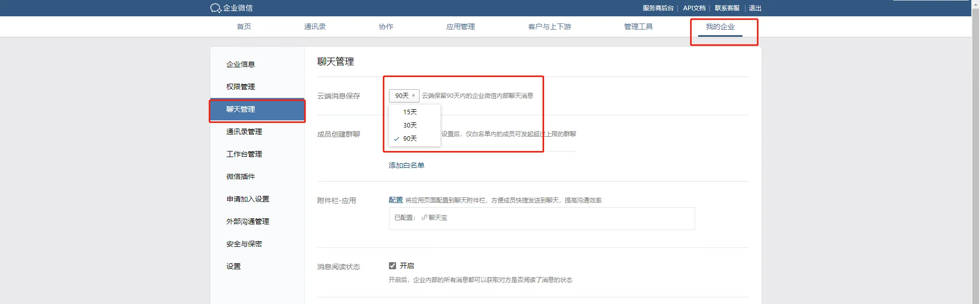Open 服务商后台 from the top bar
980x304 pixels.
658,8
